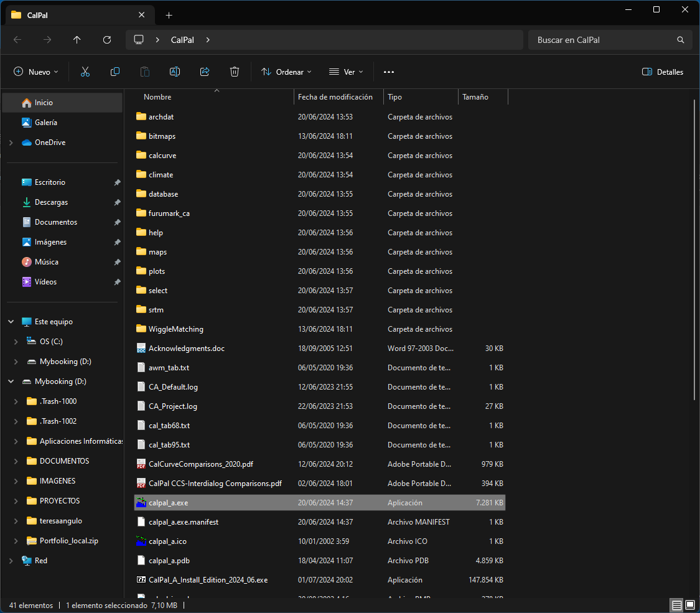
Task: Go up one folder level
Action: click(77, 40)
